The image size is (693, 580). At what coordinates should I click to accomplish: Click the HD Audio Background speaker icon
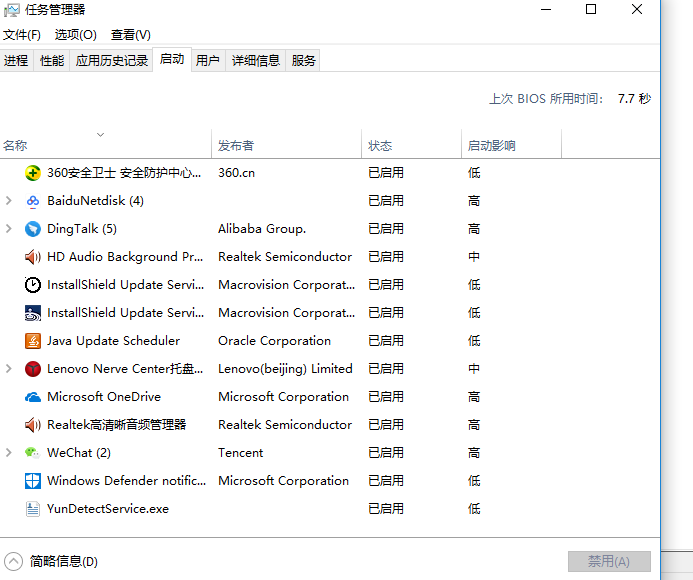pos(33,257)
